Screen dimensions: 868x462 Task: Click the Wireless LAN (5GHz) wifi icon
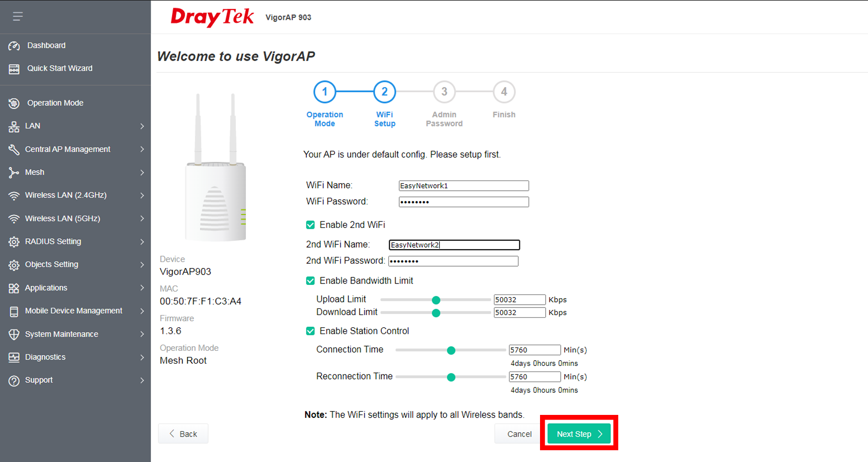[14, 219]
